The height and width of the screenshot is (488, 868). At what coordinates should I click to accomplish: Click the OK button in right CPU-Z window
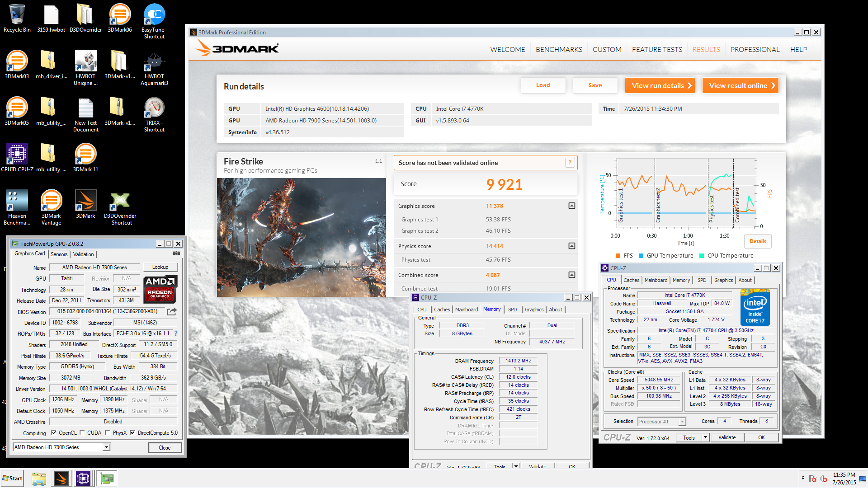(762, 437)
